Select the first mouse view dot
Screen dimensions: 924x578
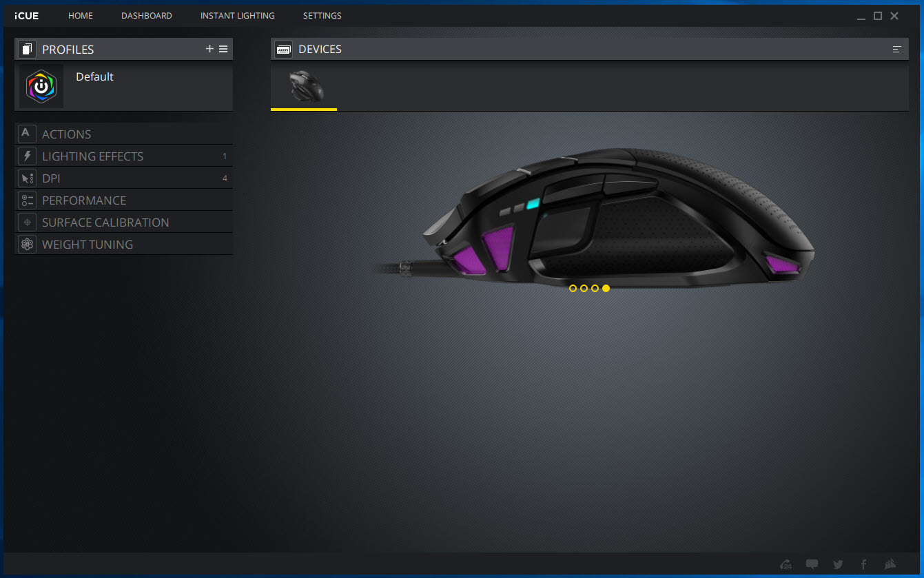click(573, 288)
